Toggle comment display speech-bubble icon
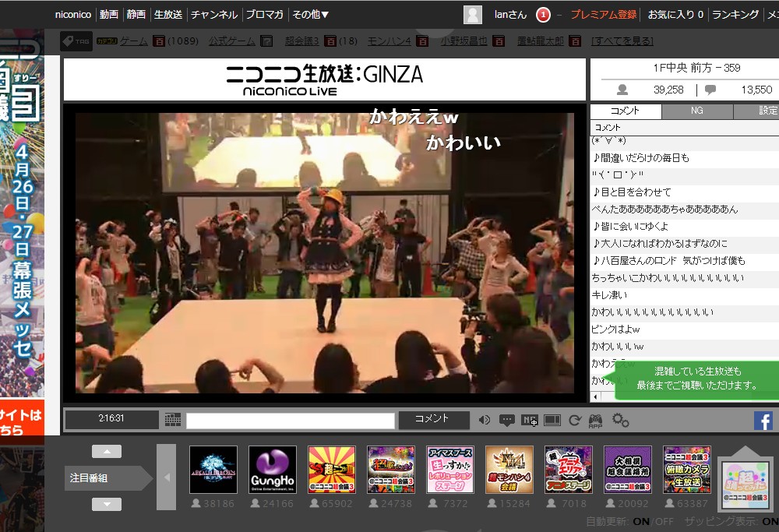 (x=507, y=421)
